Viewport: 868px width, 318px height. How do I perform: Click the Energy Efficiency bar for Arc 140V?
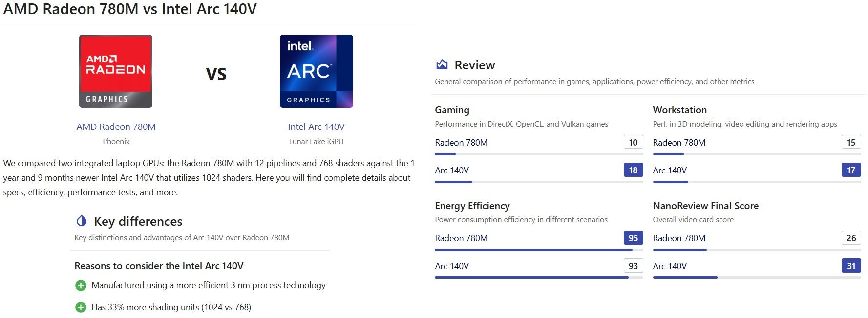pyautogui.click(x=539, y=277)
